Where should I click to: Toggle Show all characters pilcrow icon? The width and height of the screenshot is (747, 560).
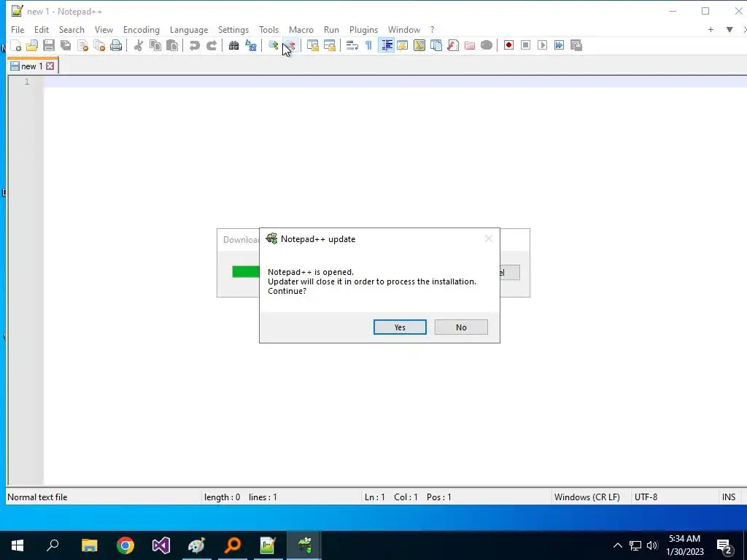pyautogui.click(x=368, y=46)
